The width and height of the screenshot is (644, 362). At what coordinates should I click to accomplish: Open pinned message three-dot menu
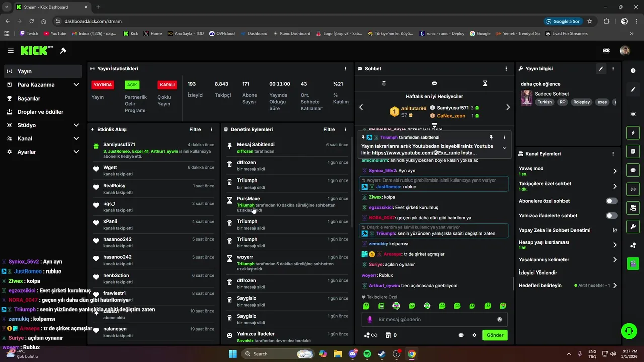tap(504, 137)
